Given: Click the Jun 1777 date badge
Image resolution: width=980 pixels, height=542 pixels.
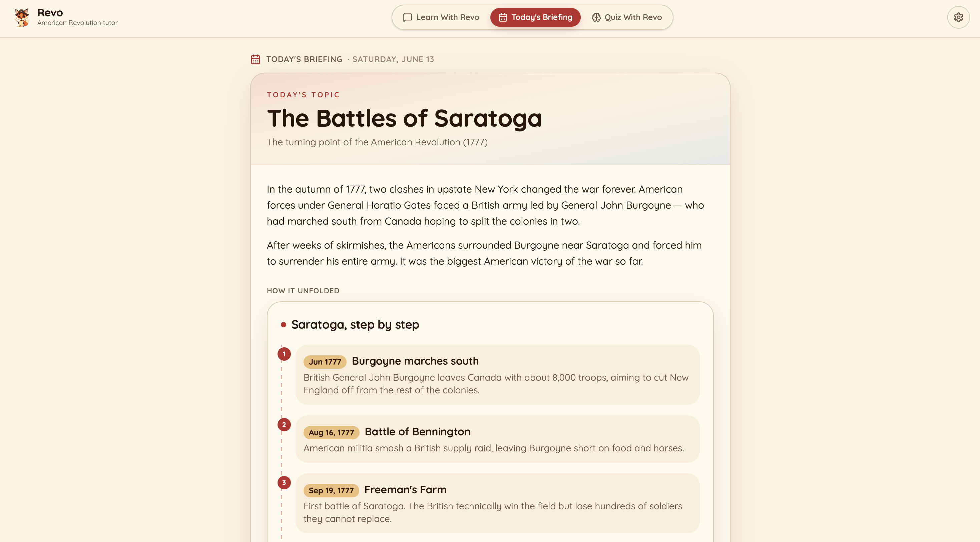Looking at the screenshot, I should coord(325,362).
